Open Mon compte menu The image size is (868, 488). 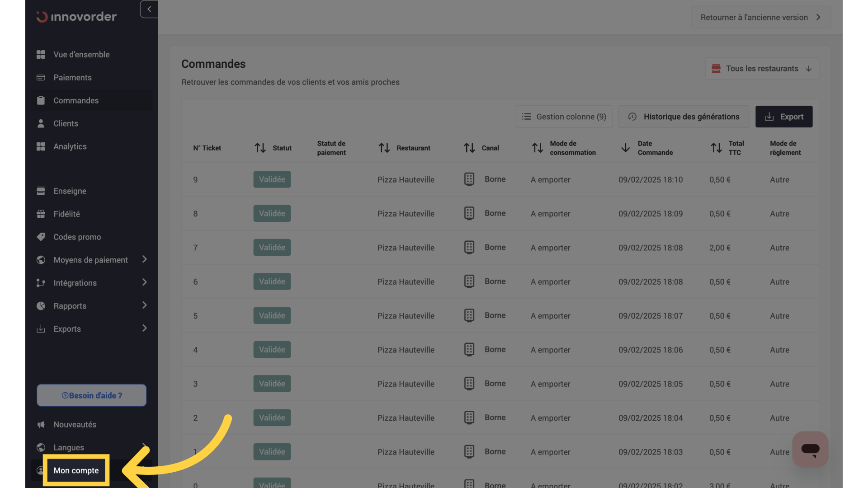pos(76,470)
